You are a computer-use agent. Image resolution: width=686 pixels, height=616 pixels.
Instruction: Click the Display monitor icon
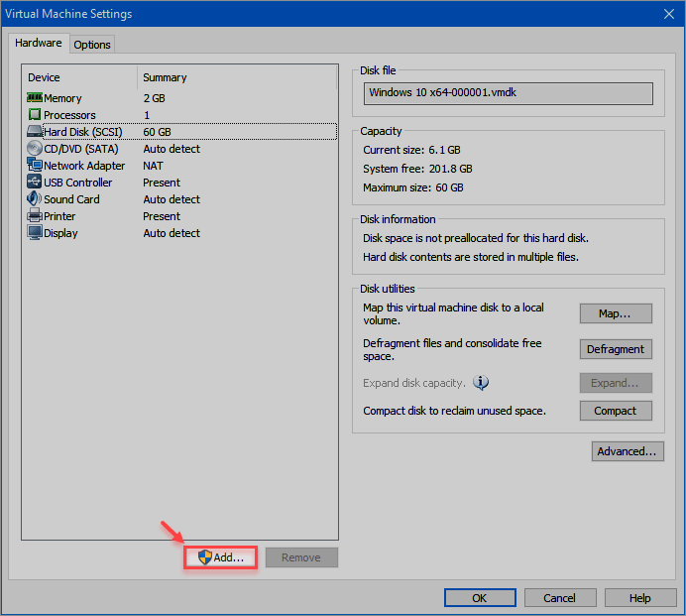pos(35,233)
